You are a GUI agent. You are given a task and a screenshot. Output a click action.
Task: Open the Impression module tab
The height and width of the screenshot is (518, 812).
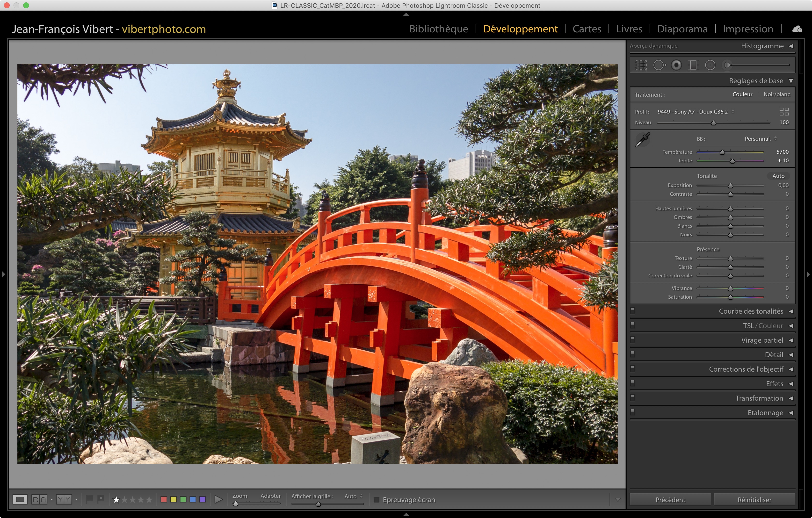[x=747, y=29]
